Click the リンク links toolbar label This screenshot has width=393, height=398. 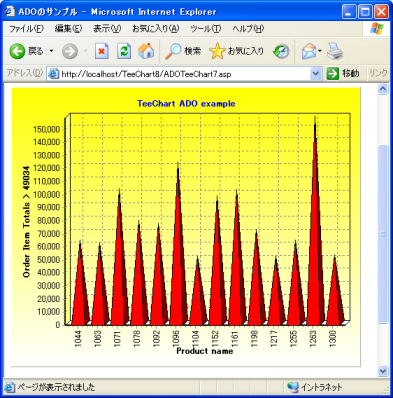[x=378, y=73]
